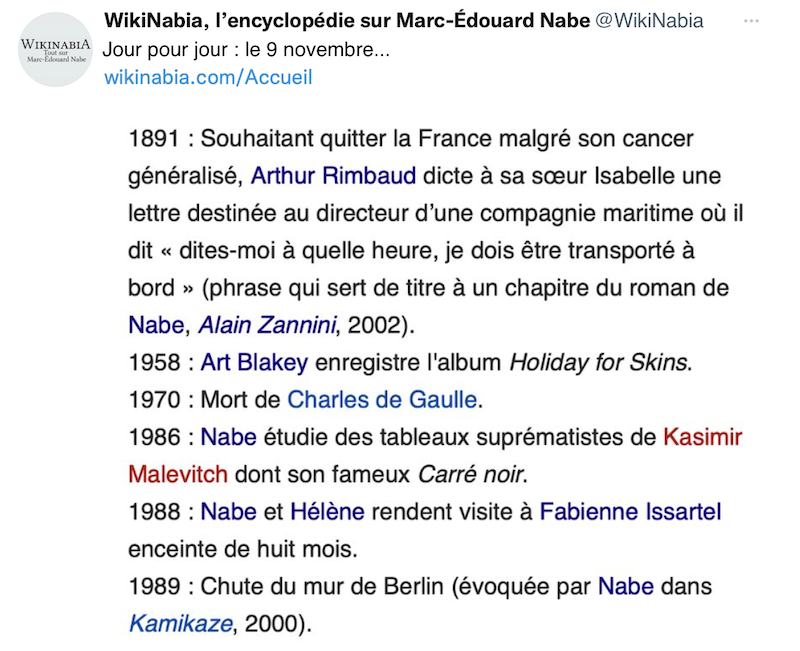The image size is (800, 651).
Task: Click Nabe link in the 1989 entry
Action: coord(626,587)
